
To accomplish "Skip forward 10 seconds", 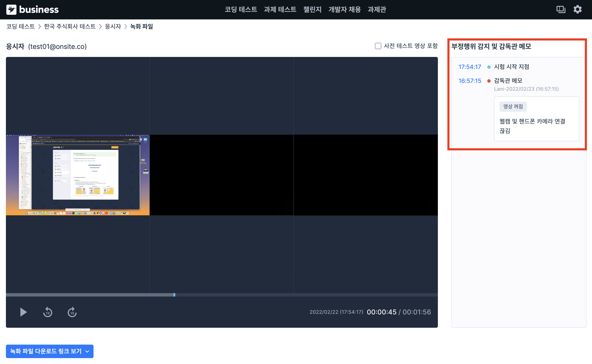I will pyautogui.click(x=72, y=312).
